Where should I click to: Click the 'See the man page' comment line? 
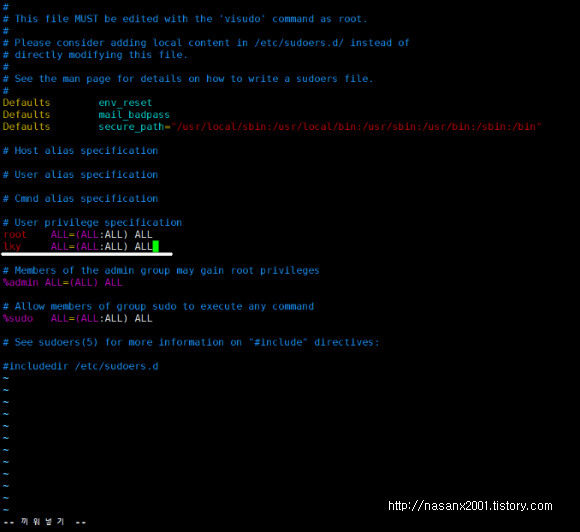(x=188, y=79)
